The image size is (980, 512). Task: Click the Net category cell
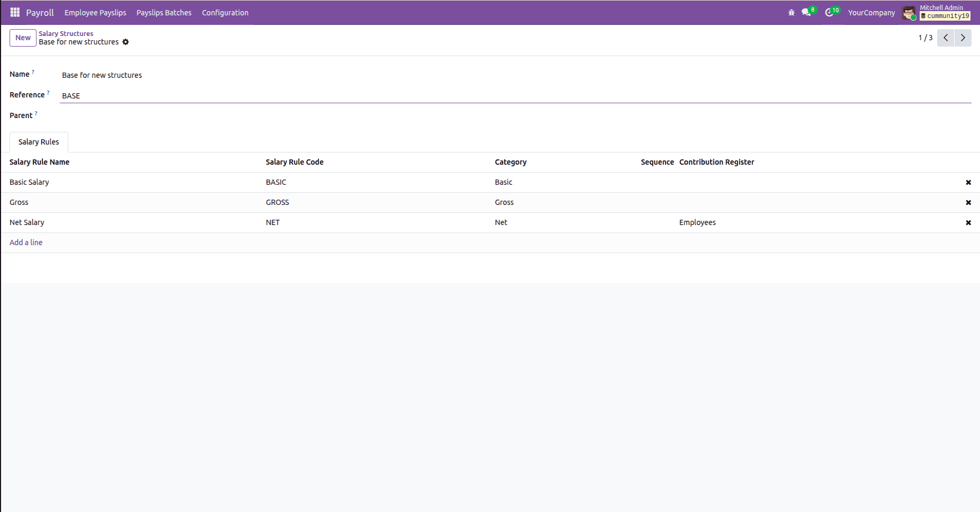pyautogui.click(x=501, y=222)
